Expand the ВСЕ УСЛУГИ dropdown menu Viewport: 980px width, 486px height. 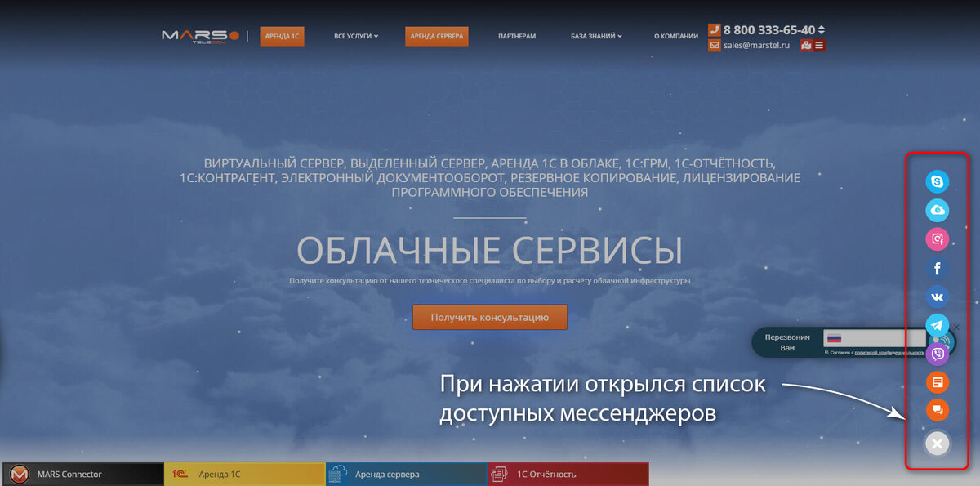click(356, 36)
